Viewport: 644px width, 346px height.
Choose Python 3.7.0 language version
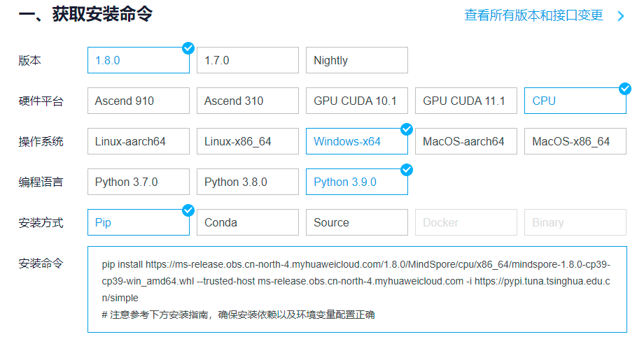[138, 182]
